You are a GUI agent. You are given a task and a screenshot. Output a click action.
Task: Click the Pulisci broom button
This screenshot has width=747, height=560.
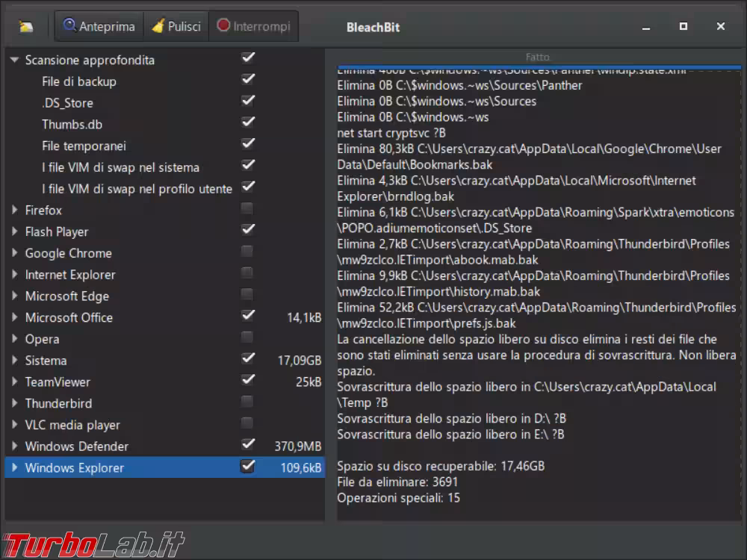coord(176,26)
